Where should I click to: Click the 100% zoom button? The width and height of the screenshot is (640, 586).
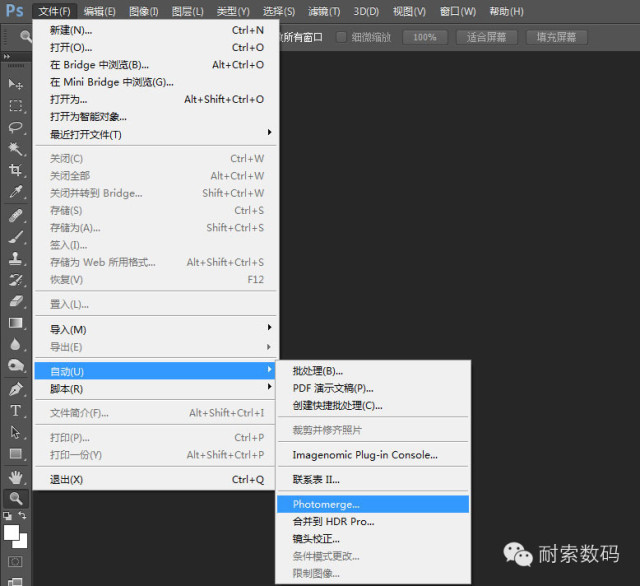425,37
